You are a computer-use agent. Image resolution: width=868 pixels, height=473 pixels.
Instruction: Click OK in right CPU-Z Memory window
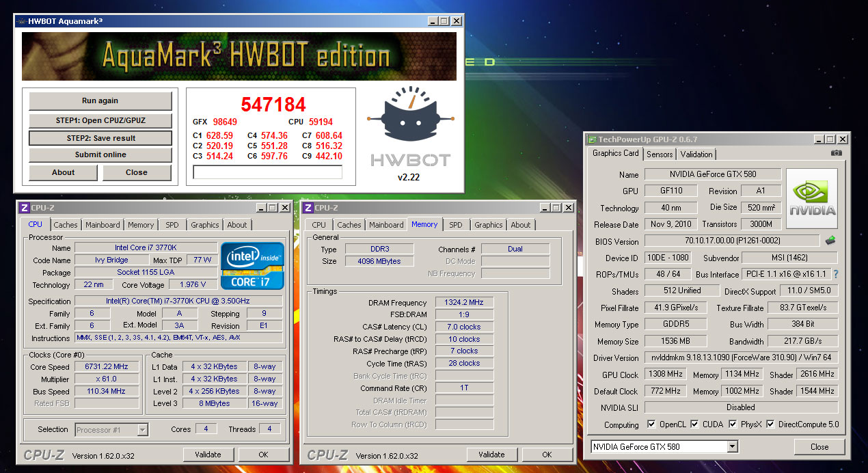click(x=547, y=455)
